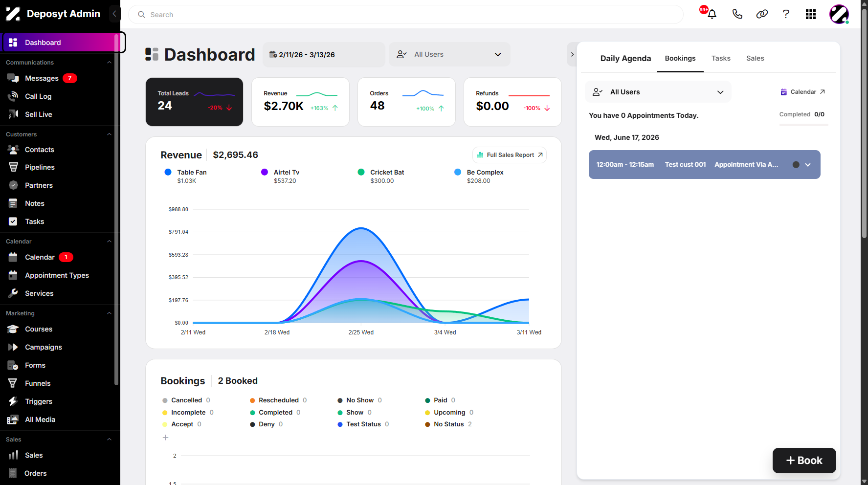Toggle the No Show booking status
The width and height of the screenshot is (868, 485).
point(360,400)
